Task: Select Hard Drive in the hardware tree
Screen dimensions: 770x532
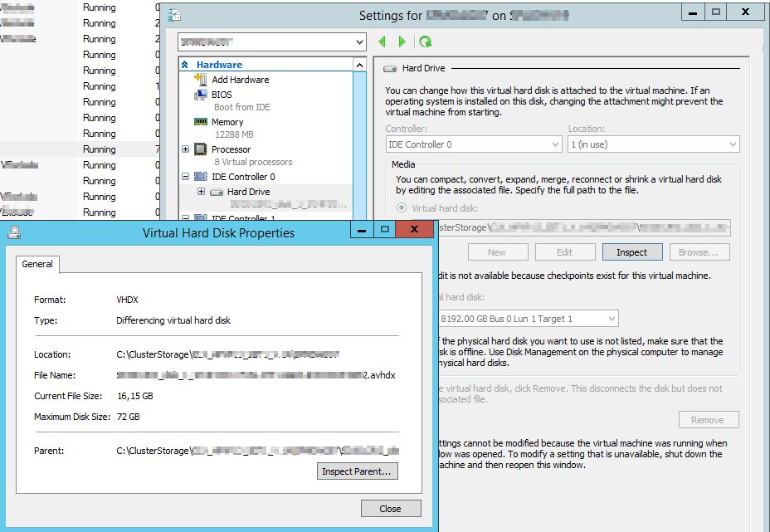Action: coord(248,192)
